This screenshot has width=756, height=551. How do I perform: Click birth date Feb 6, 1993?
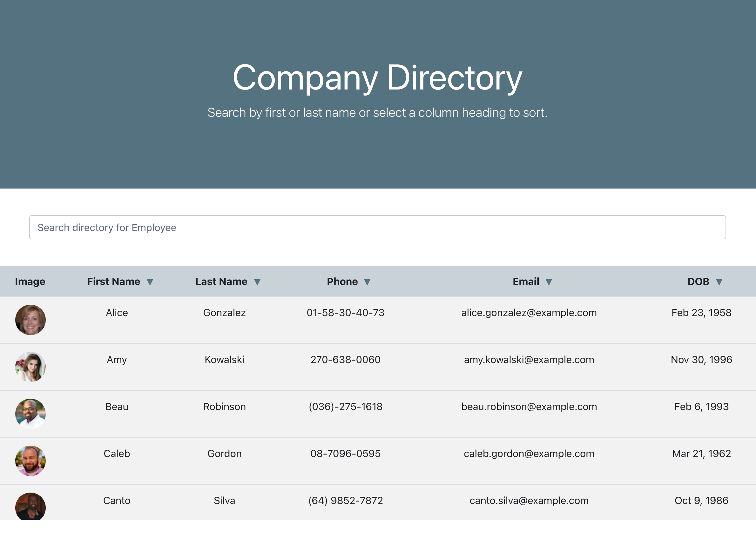click(702, 407)
